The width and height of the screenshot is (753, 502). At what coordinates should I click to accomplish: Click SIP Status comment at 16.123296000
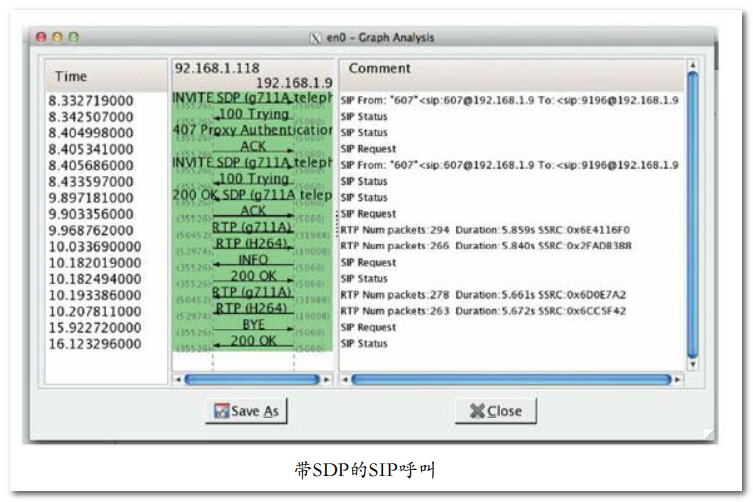point(364,344)
